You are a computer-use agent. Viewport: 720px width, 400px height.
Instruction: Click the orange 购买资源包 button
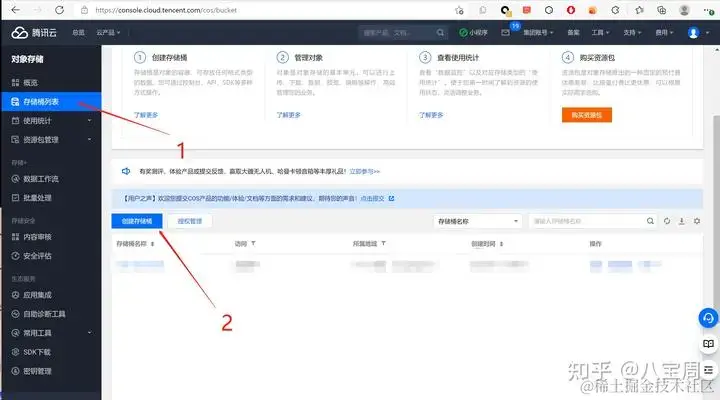(x=586, y=115)
